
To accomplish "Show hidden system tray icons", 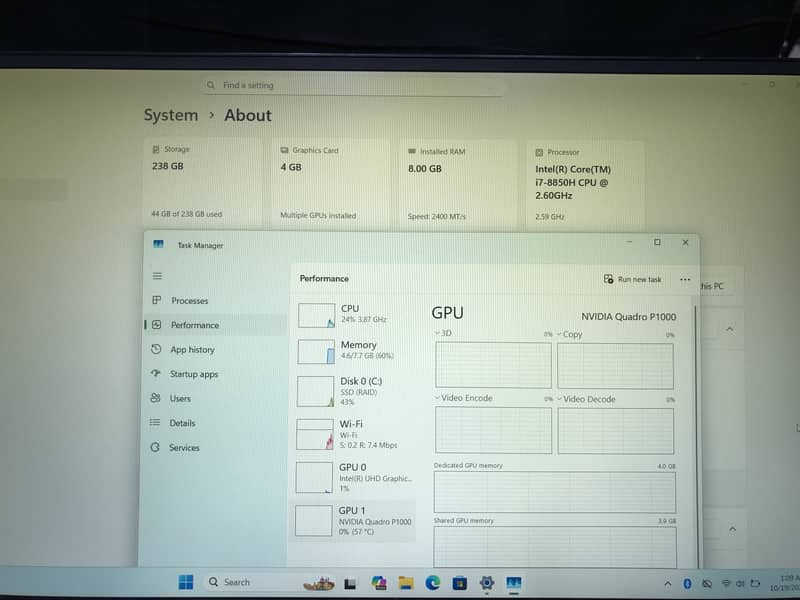I will [668, 583].
